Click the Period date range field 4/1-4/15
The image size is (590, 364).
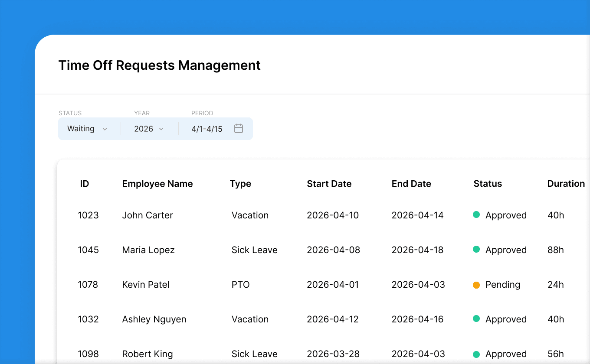pyautogui.click(x=207, y=128)
